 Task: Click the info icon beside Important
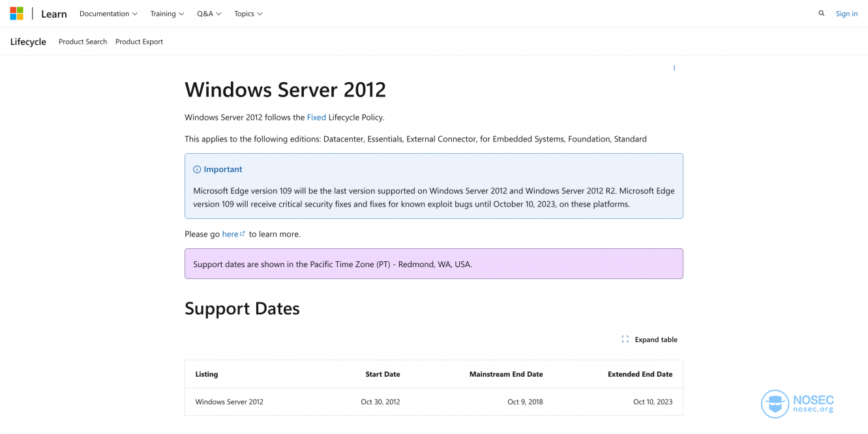tap(197, 169)
